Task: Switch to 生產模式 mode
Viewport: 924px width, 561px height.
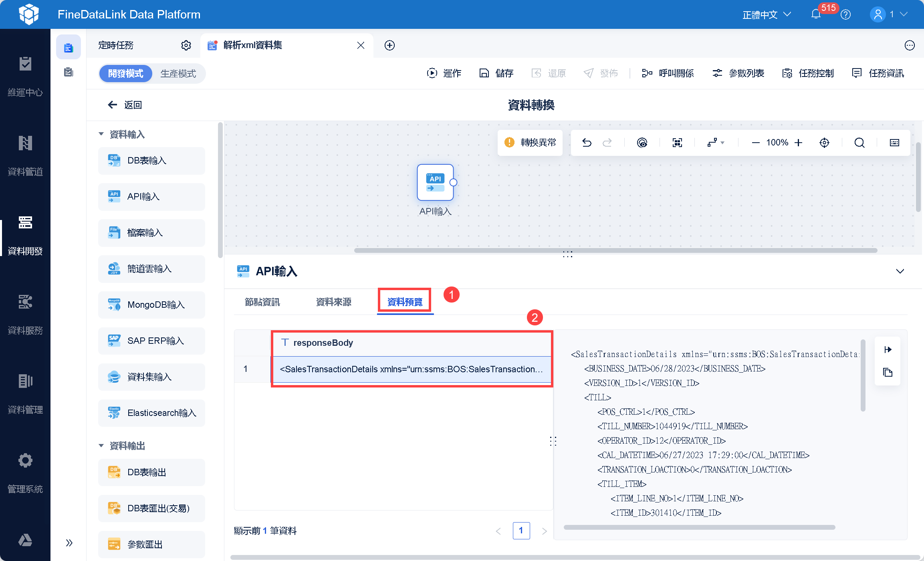Action: [178, 74]
